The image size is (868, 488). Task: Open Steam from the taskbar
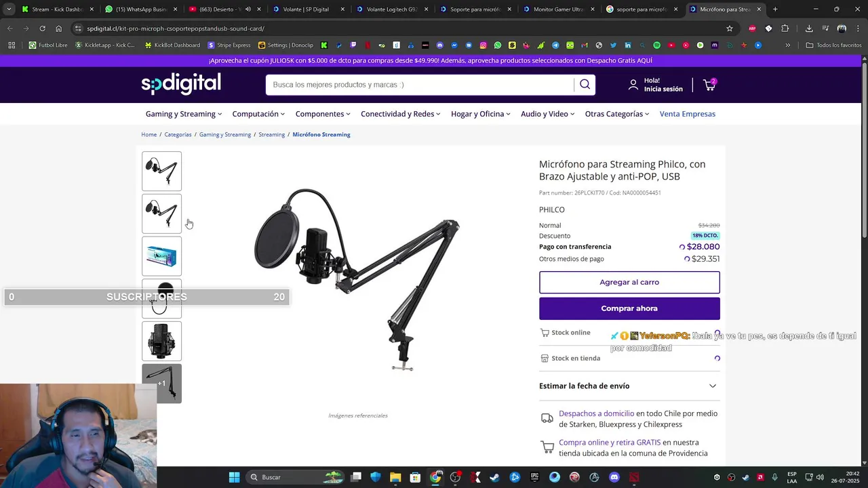[x=495, y=477]
